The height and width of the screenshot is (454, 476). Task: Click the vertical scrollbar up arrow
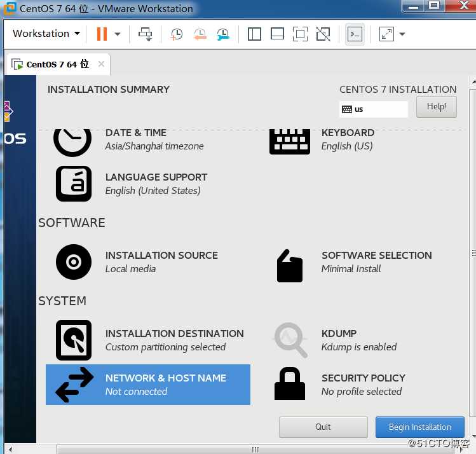(x=473, y=82)
